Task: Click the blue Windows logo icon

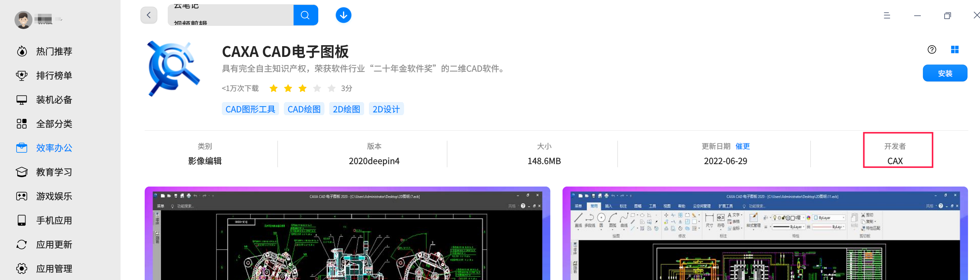Action: (955, 50)
